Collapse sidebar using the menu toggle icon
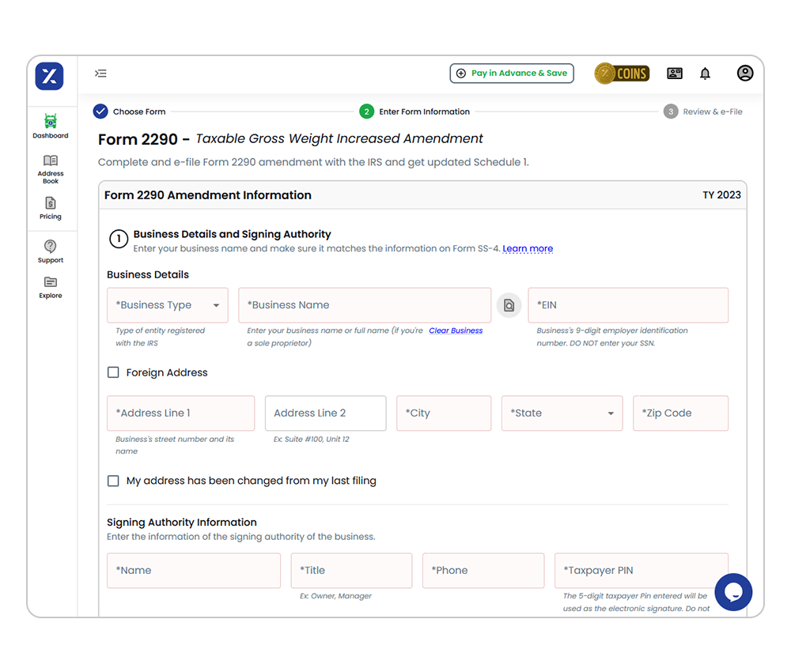The width and height of the screenshot is (791, 672). point(101,74)
